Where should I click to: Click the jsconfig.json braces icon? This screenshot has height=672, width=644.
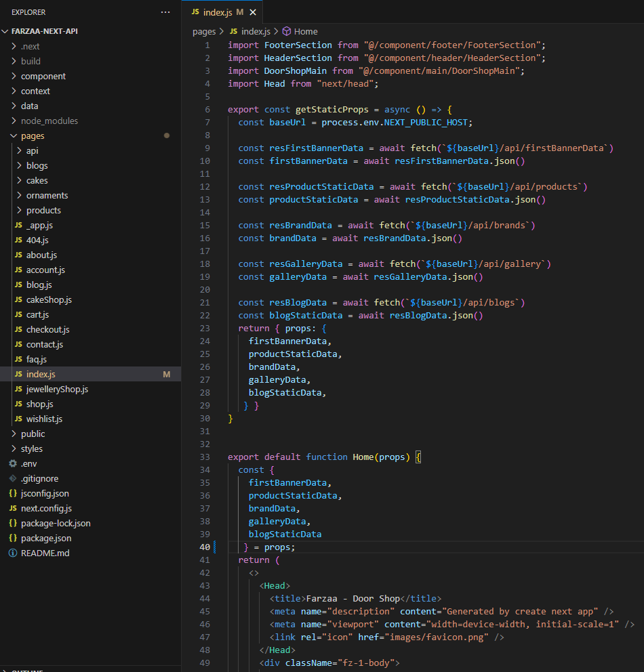click(13, 493)
